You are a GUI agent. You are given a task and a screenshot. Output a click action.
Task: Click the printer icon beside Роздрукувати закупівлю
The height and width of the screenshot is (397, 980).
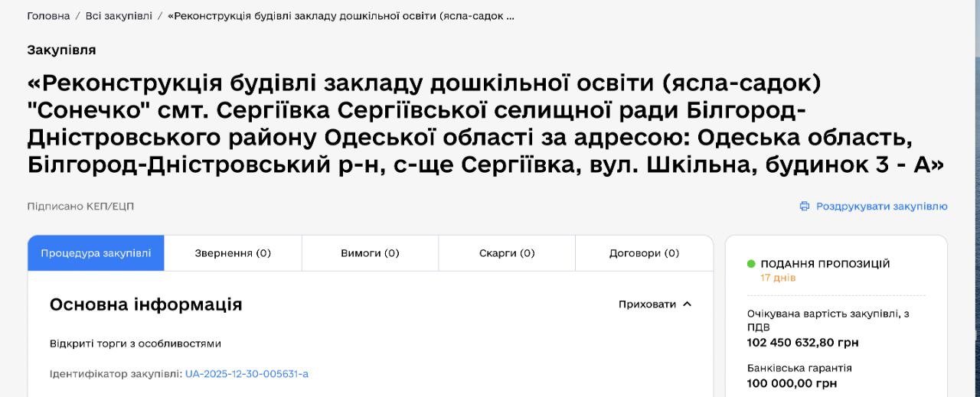(x=804, y=207)
